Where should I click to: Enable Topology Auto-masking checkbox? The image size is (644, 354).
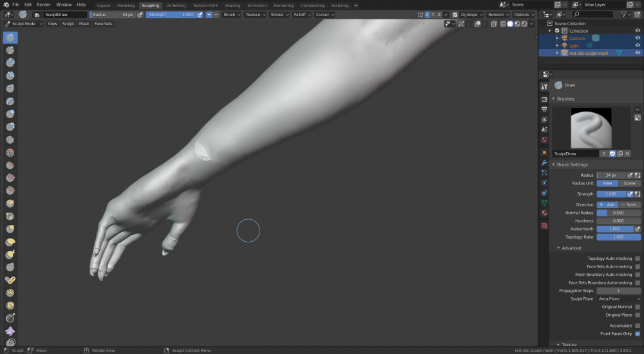point(638,259)
